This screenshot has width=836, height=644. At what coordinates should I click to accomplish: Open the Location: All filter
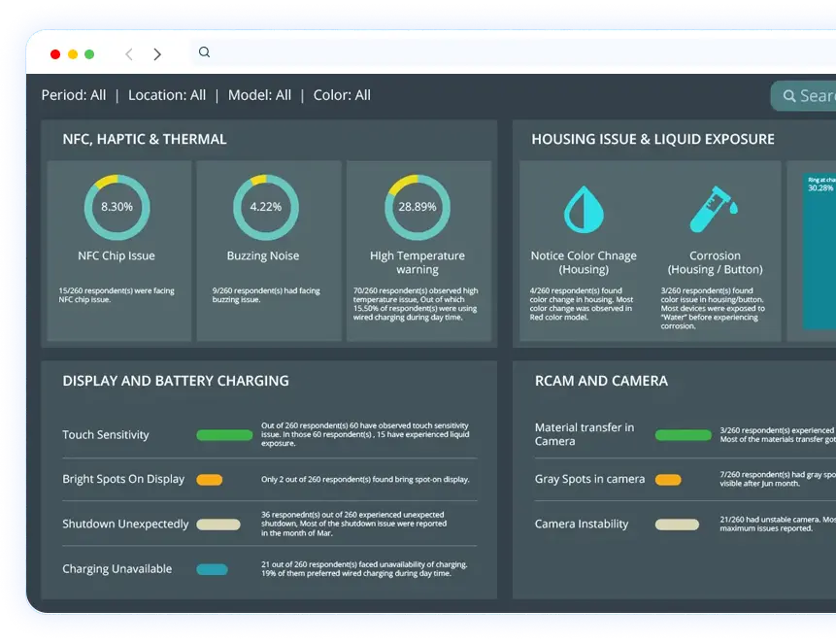167,95
